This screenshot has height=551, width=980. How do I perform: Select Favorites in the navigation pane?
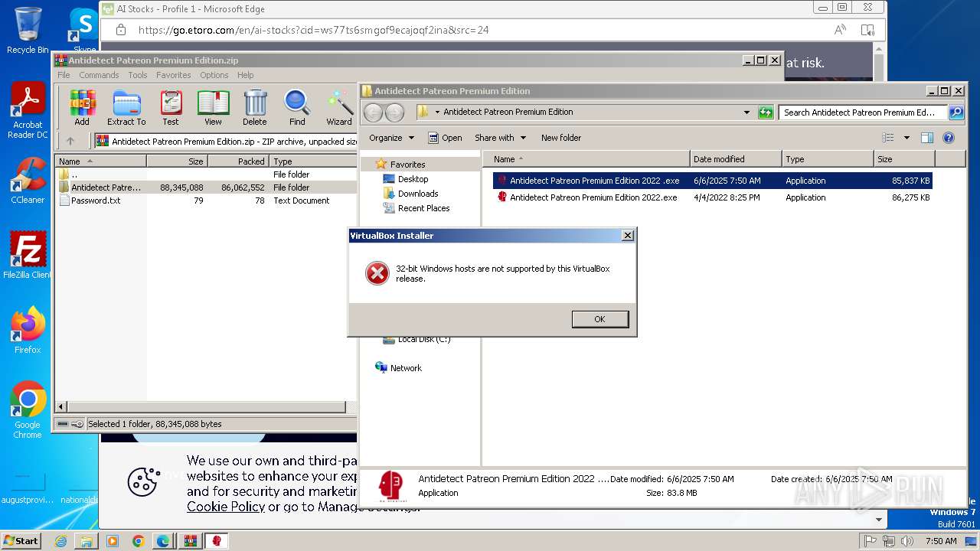click(x=407, y=165)
